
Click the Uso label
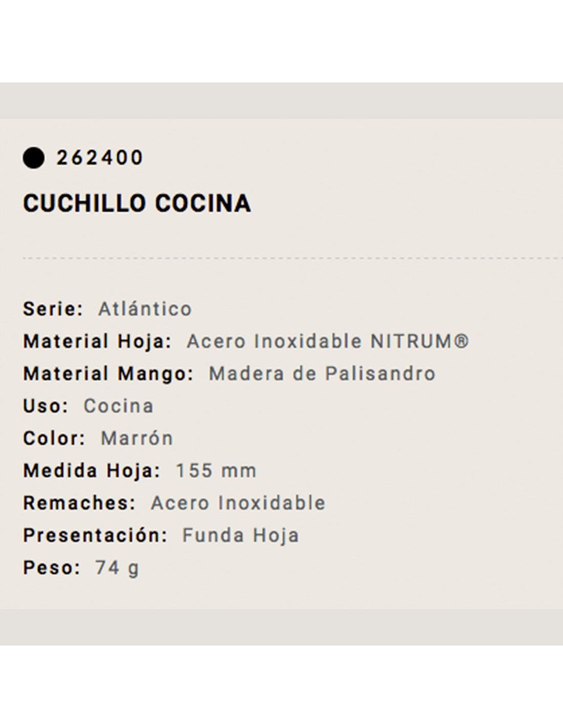coord(46,406)
